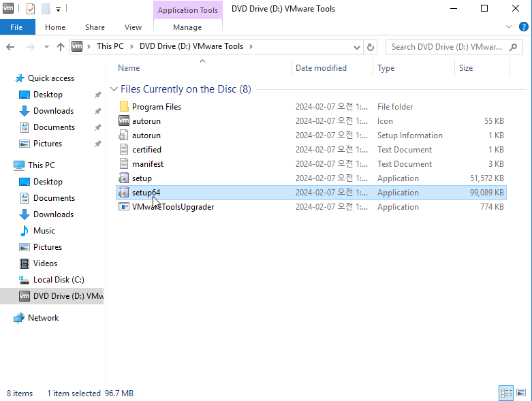Open Documents under Quick access
This screenshot has width=532, height=401.
coord(54,127)
